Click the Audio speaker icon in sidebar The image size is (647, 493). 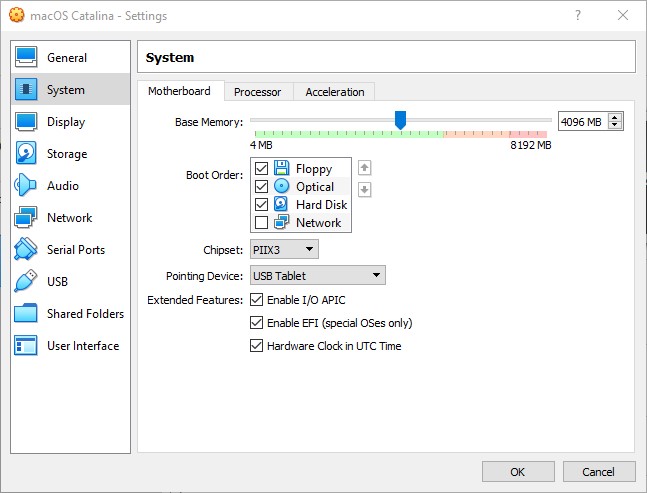[x=25, y=185]
